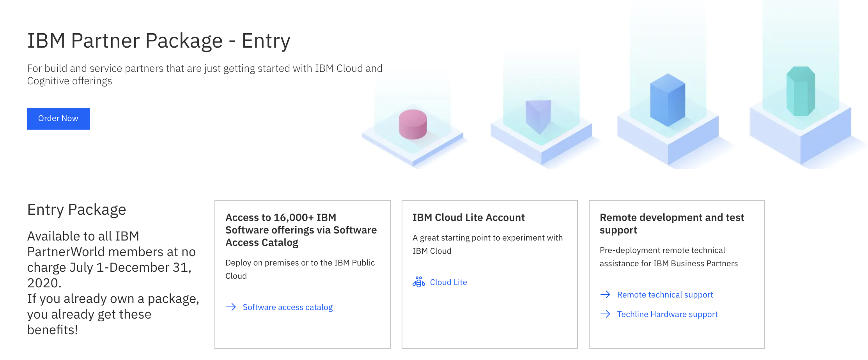
Task: Click the 'Available to all IBM PartnerWorld members' paragraph
Action: click(112, 260)
